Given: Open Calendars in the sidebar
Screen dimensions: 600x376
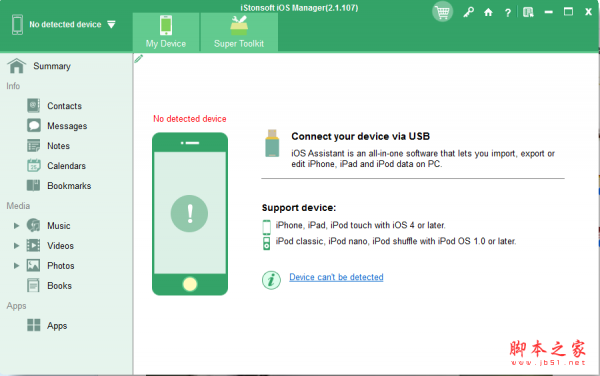Looking at the screenshot, I should pyautogui.click(x=66, y=166).
